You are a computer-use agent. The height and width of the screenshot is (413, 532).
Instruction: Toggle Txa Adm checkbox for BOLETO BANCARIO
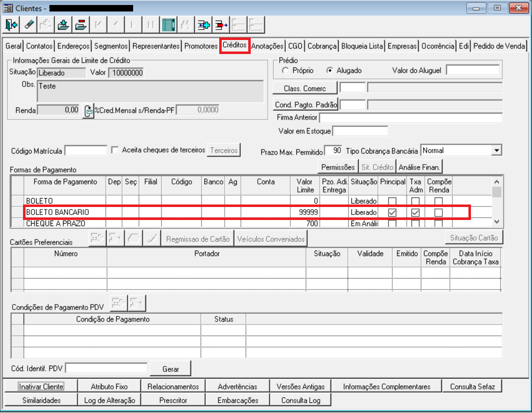(x=415, y=212)
